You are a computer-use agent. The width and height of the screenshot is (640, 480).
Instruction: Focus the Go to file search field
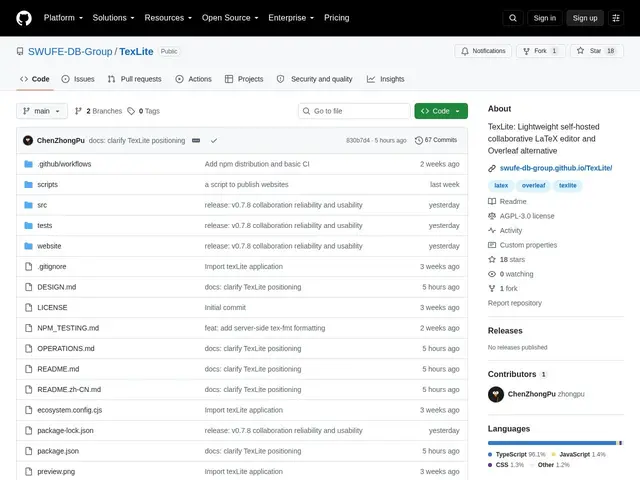pyautogui.click(x=354, y=111)
